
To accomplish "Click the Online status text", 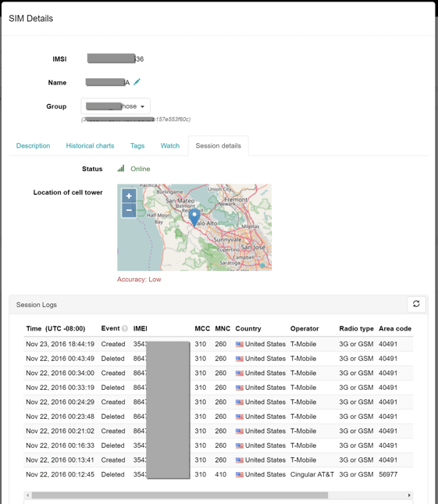I will [x=141, y=169].
